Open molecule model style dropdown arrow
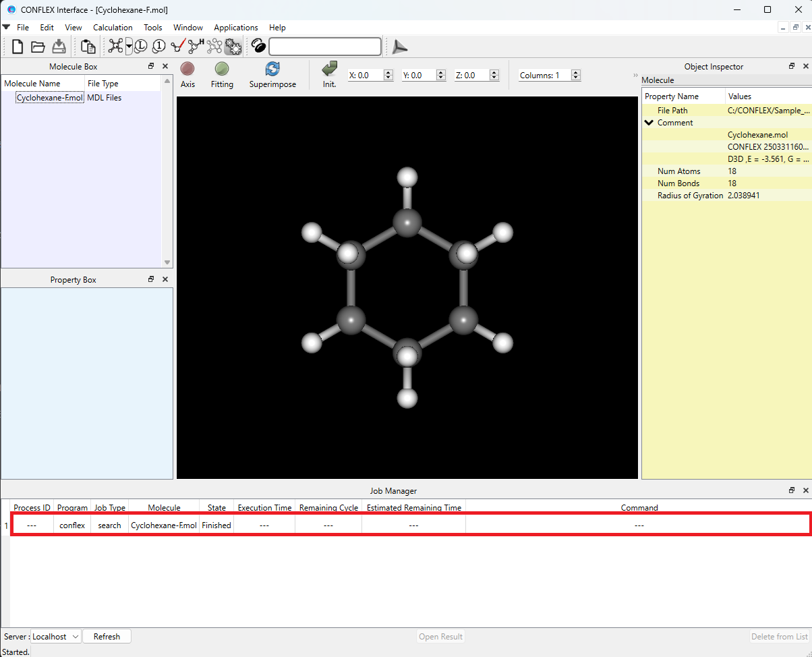The height and width of the screenshot is (657, 812). [129, 47]
